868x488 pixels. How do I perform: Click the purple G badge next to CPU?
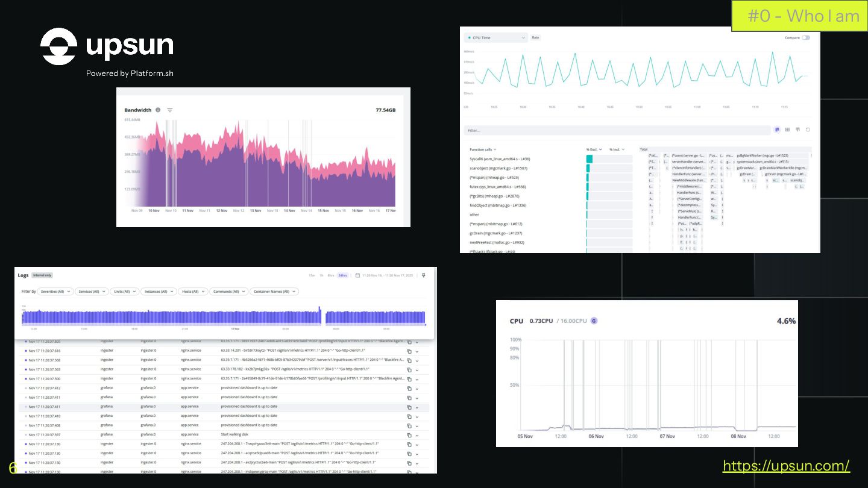[594, 321]
